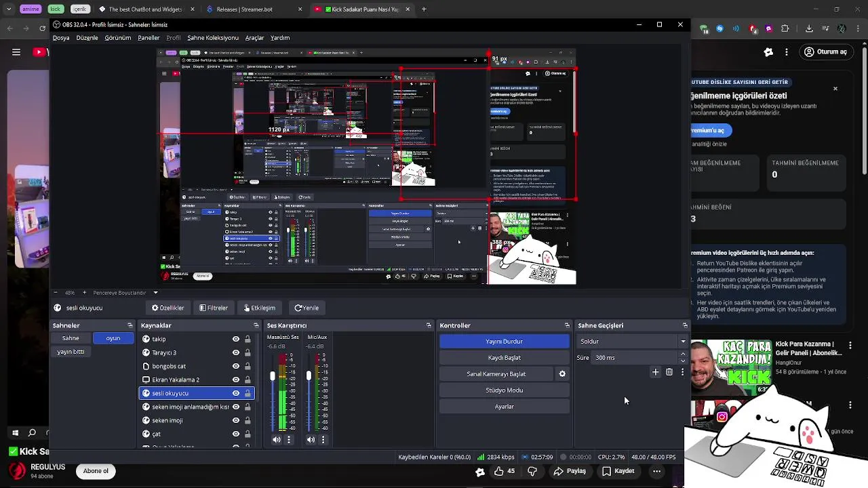Open Windows Start button

(15, 432)
